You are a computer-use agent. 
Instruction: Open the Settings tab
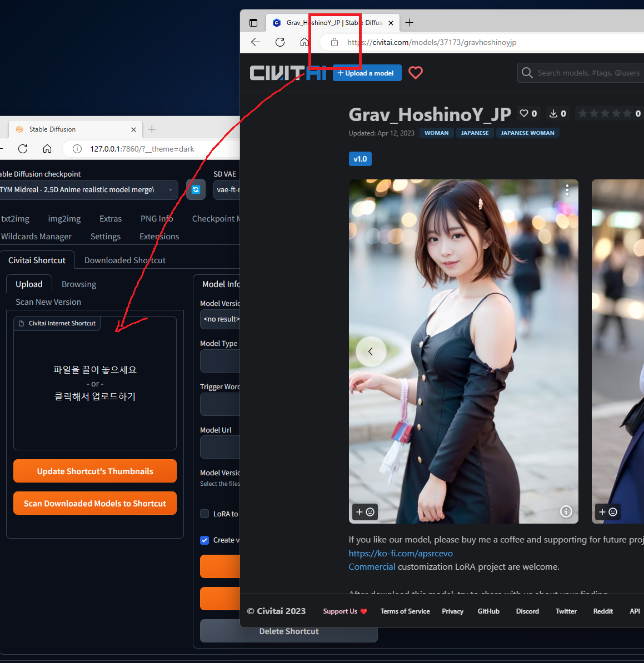(106, 237)
